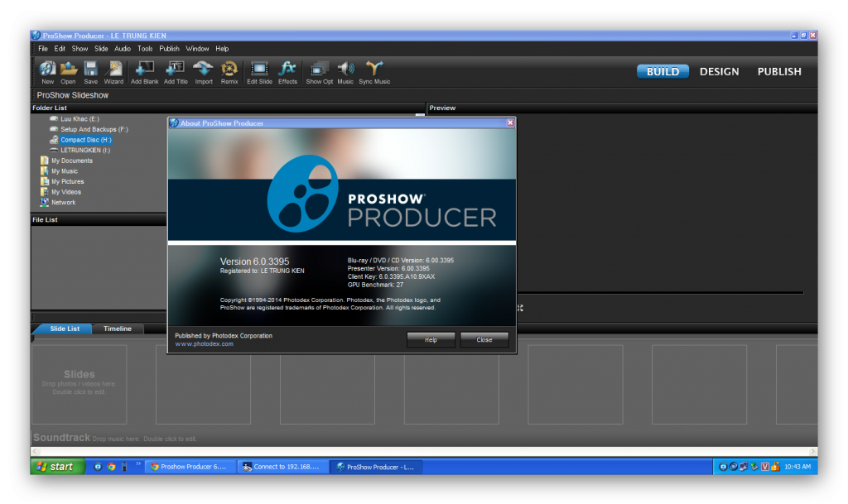Open the Help menu in the menu bar
The width and height of the screenshot is (848, 504).
222,49
